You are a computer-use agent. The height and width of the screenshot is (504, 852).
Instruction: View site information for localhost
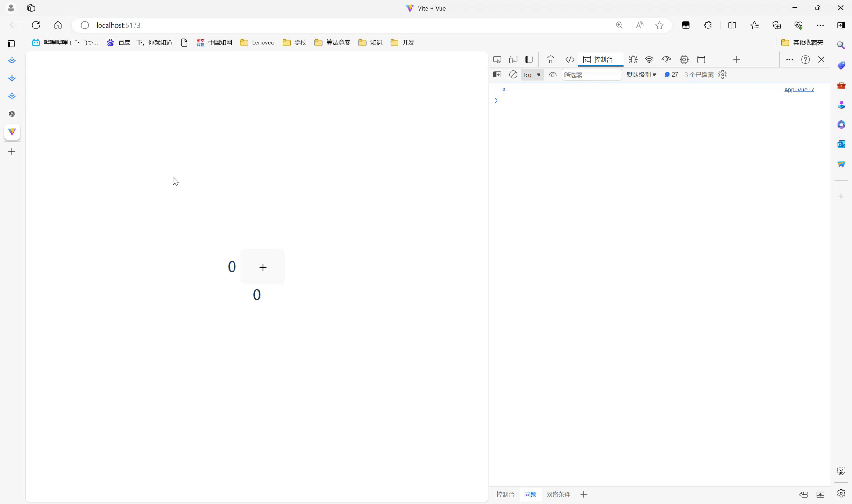pyautogui.click(x=85, y=25)
